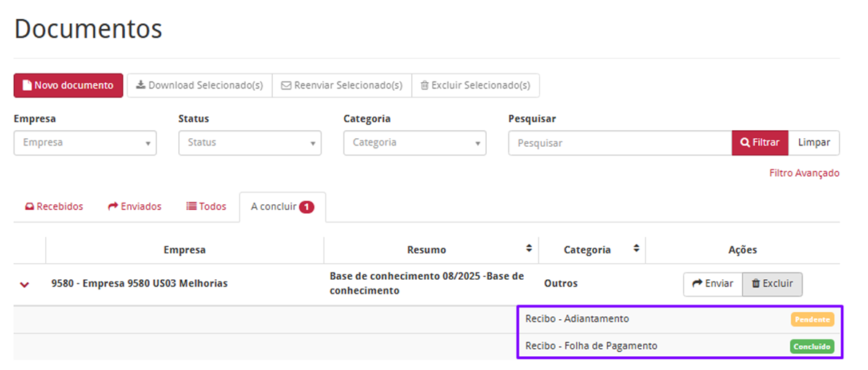Click Download Selecionado(s) button
868x370 pixels.
(x=199, y=85)
